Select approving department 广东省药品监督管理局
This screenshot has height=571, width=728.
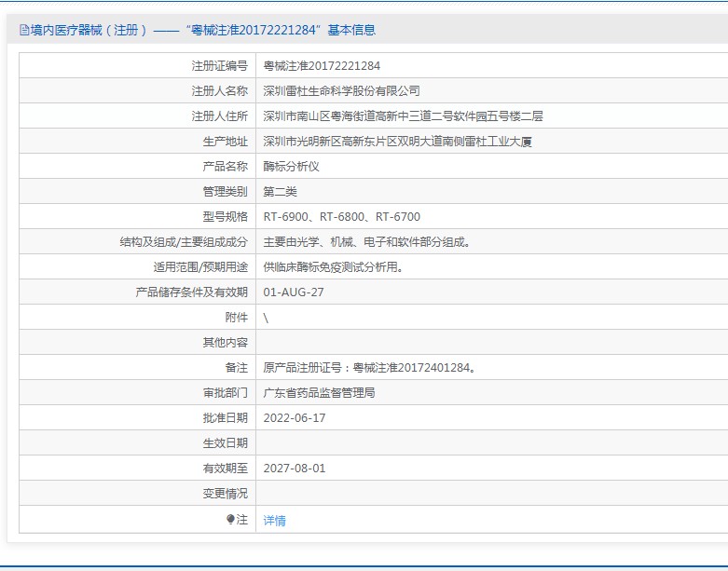tap(319, 393)
